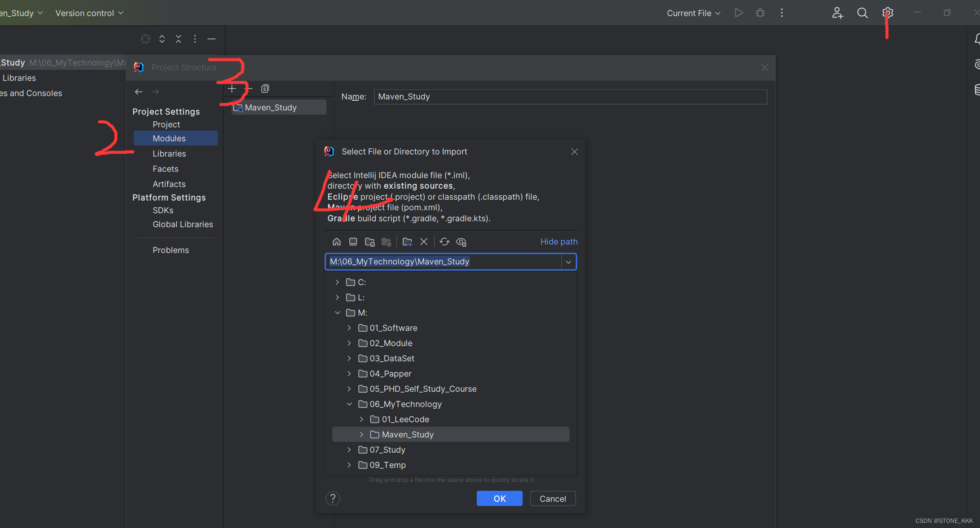
Task: Close the Select File or Directory dialog
Action: click(x=574, y=151)
